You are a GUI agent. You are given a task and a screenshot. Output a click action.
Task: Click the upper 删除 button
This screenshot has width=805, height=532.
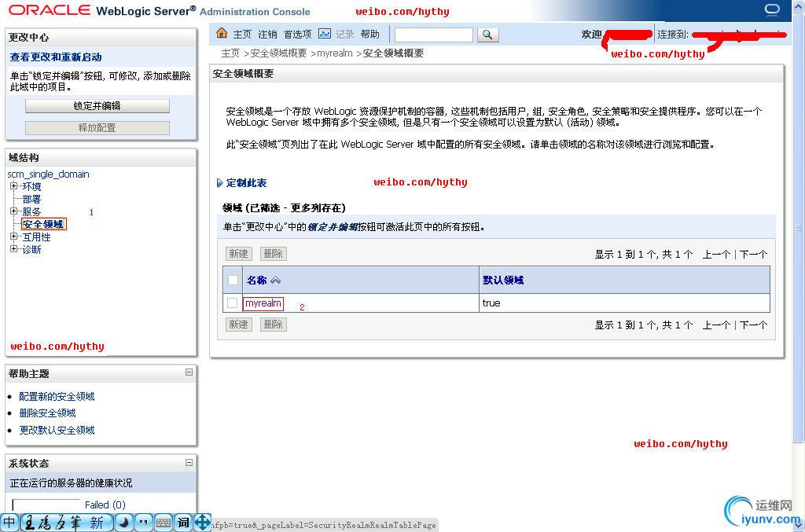(x=273, y=254)
